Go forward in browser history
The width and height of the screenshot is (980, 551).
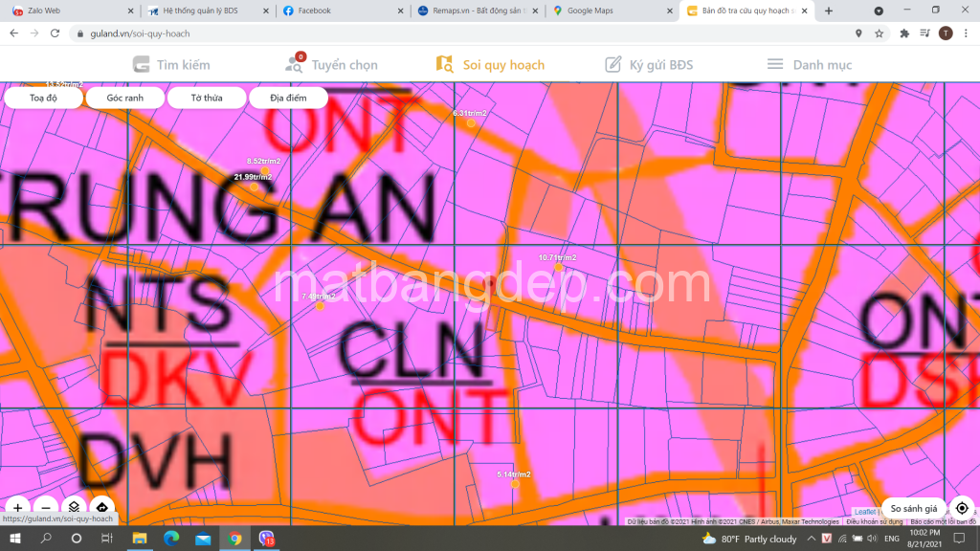34,33
